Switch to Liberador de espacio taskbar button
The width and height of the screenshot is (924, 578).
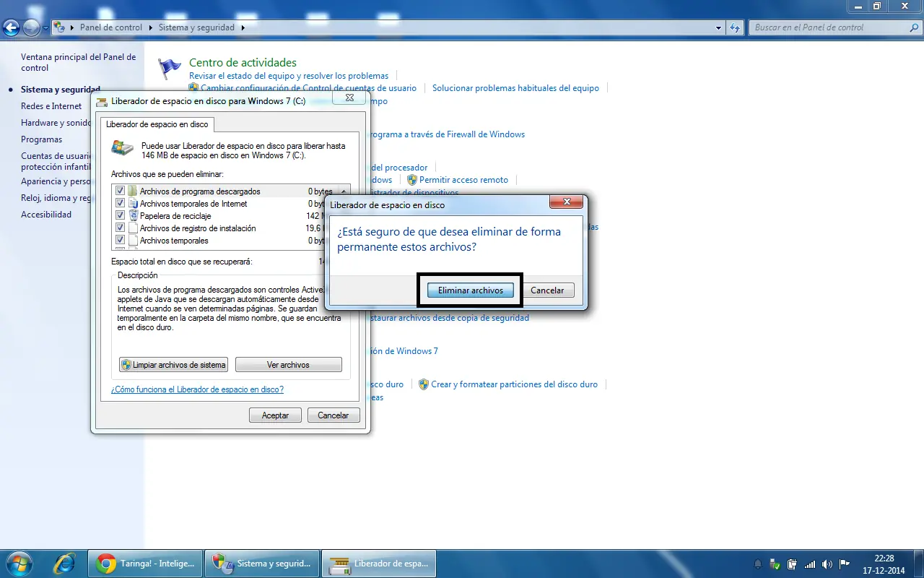pos(379,564)
